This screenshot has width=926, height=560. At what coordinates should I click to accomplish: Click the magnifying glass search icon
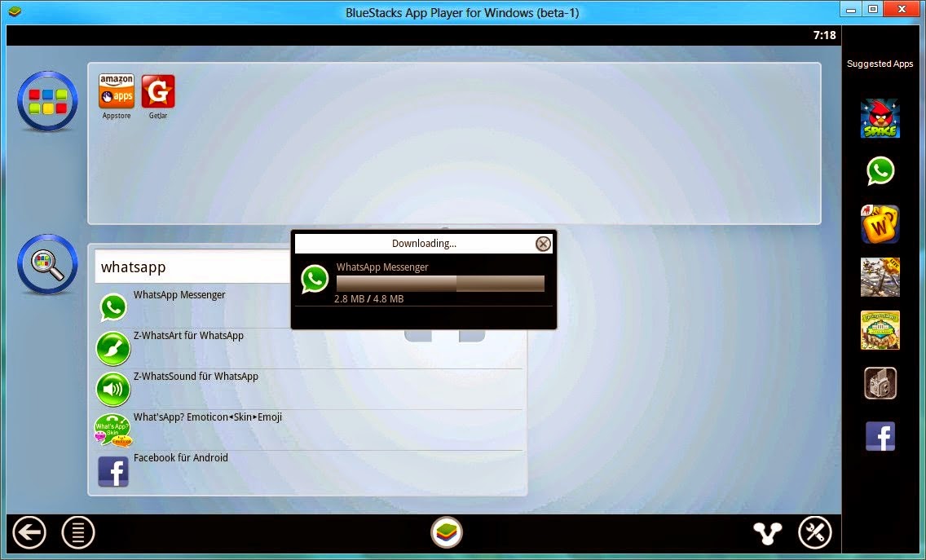click(47, 265)
